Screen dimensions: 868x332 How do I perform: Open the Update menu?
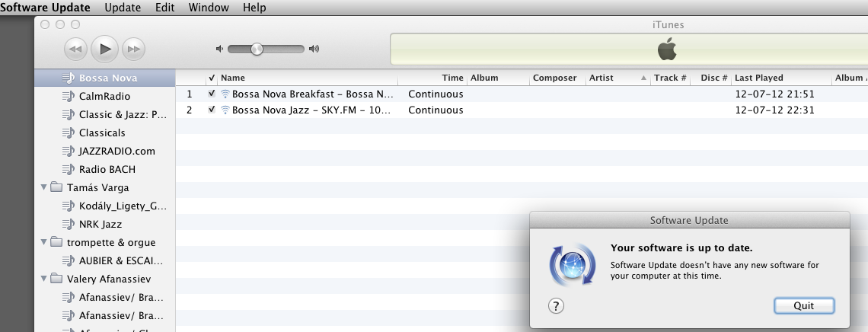[x=123, y=7]
